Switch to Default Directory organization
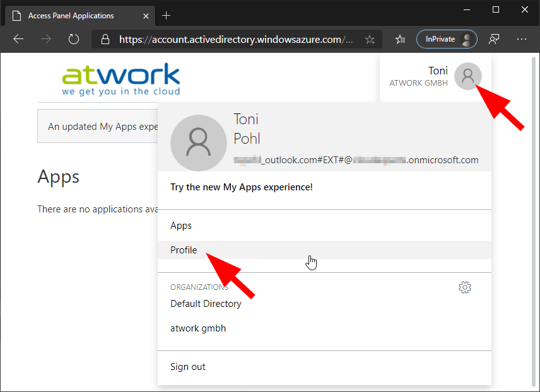540x392 pixels. point(206,304)
